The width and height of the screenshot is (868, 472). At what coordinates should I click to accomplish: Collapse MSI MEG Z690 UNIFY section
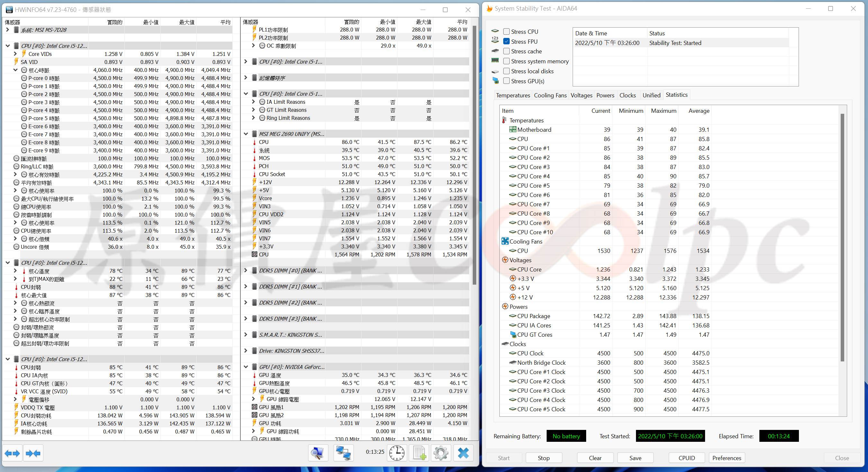click(x=246, y=134)
